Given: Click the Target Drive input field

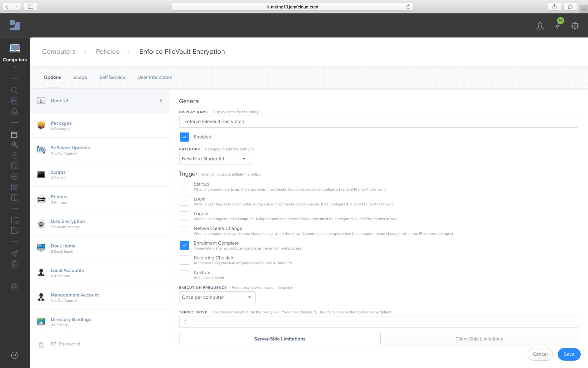Looking at the screenshot, I should pyautogui.click(x=378, y=322).
